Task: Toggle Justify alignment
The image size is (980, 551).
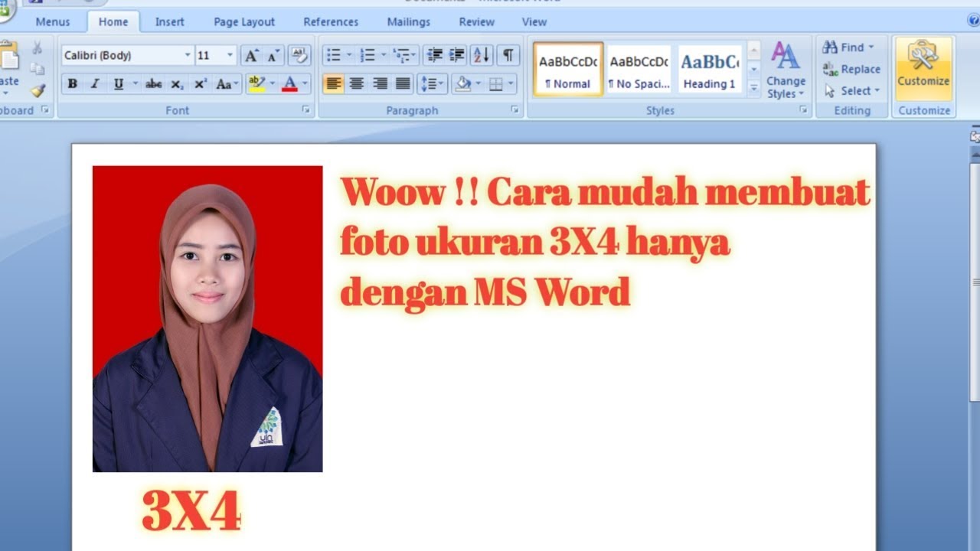Action: (x=403, y=84)
